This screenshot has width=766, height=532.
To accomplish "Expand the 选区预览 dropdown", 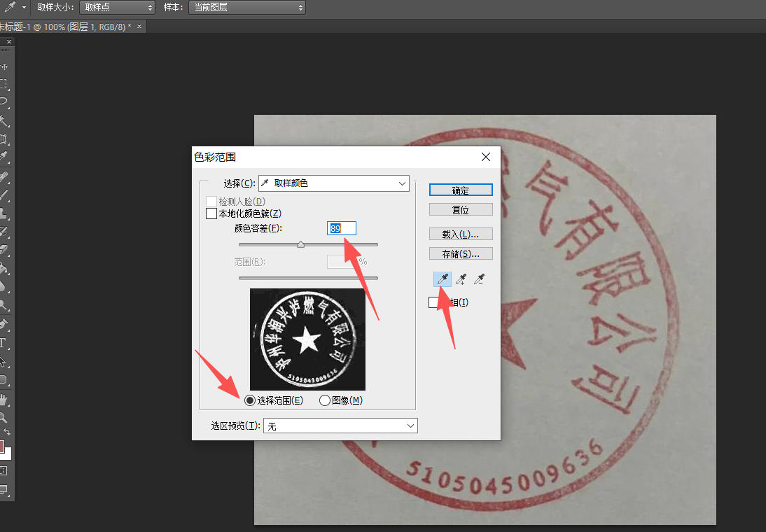I will point(340,426).
